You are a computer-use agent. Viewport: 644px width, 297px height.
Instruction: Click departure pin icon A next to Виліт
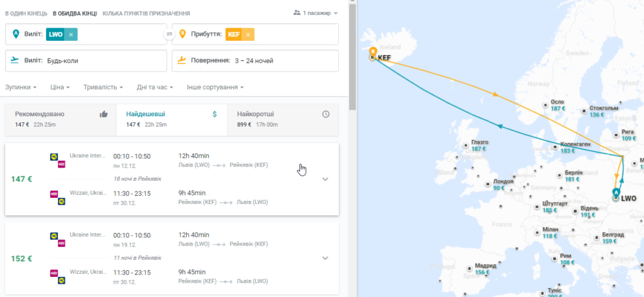tap(16, 34)
